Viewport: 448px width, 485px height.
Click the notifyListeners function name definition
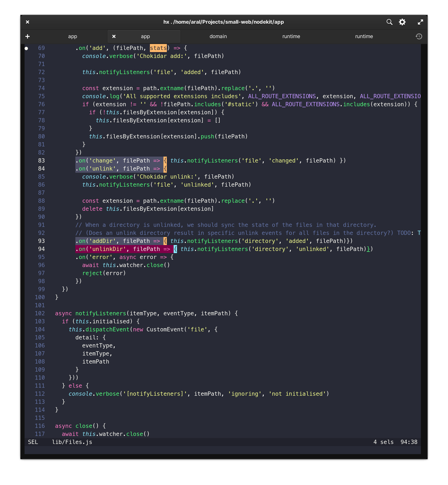coord(101,313)
